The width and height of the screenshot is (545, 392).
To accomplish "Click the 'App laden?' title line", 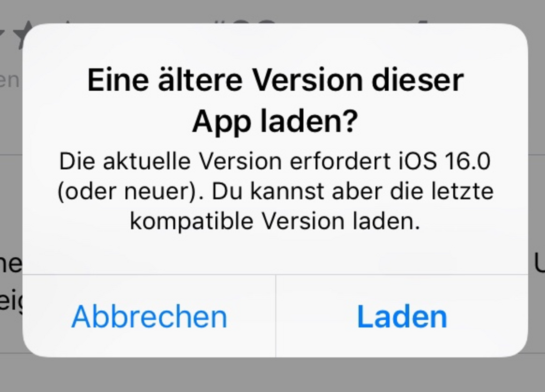I will pyautogui.click(x=275, y=121).
